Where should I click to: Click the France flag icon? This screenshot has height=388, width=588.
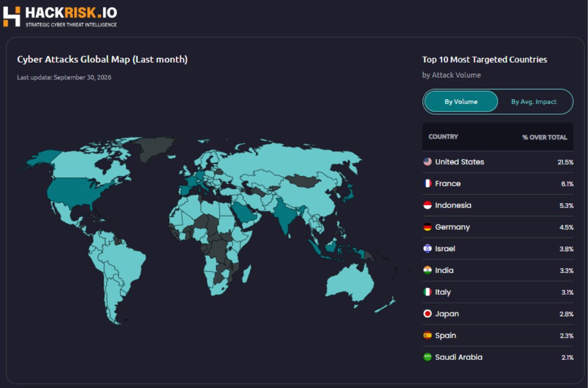[x=427, y=183]
